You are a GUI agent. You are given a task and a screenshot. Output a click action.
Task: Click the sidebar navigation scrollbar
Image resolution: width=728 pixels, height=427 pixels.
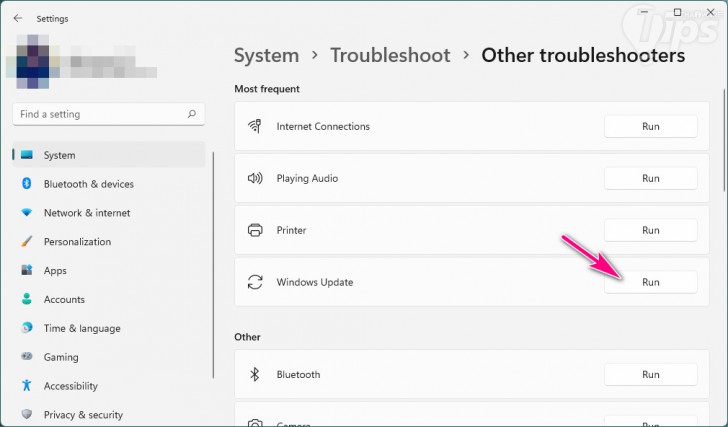(x=213, y=265)
